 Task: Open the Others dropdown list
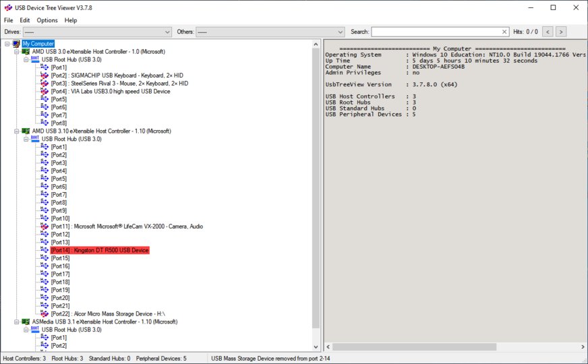coord(340,32)
